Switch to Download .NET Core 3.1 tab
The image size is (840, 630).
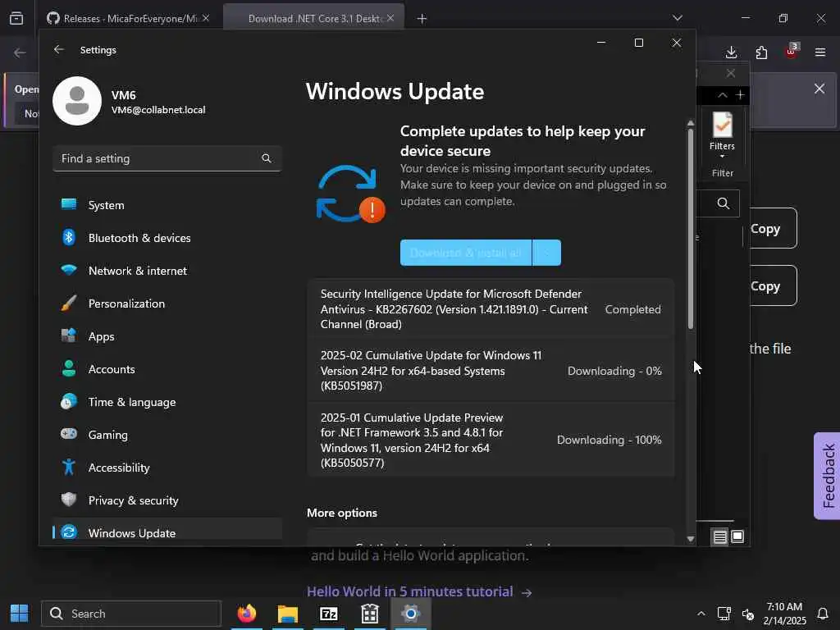(x=313, y=18)
